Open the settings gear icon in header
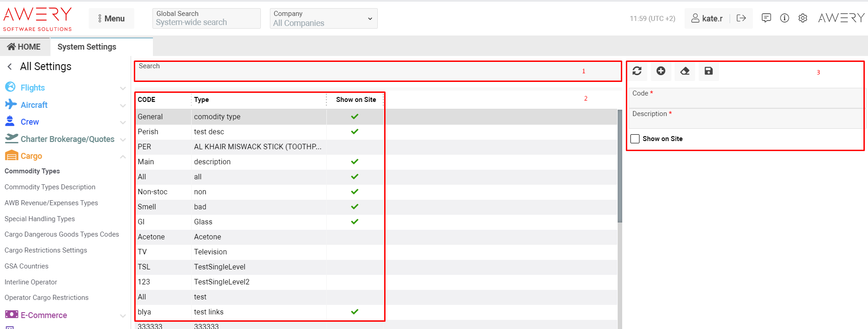 pyautogui.click(x=803, y=18)
